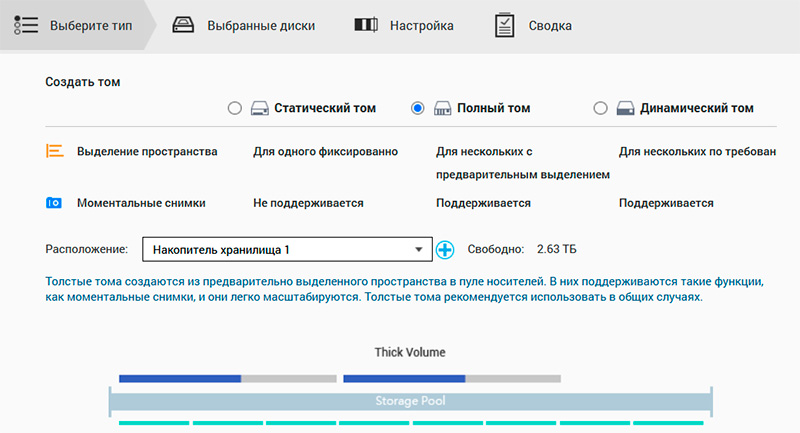Click the Динамический том disk icon
Viewport: 800px width, 433px height.
click(626, 109)
